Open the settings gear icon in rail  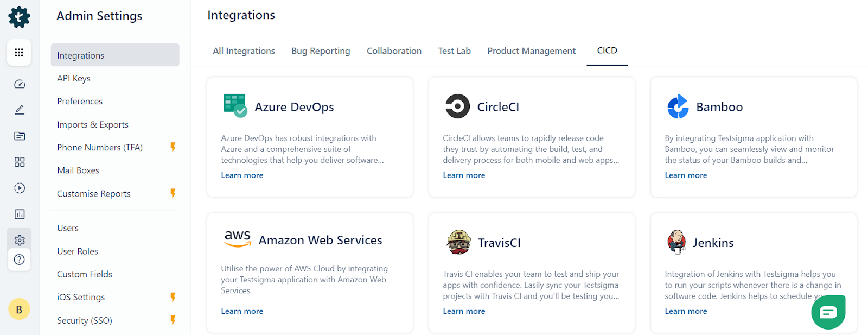[x=20, y=240]
